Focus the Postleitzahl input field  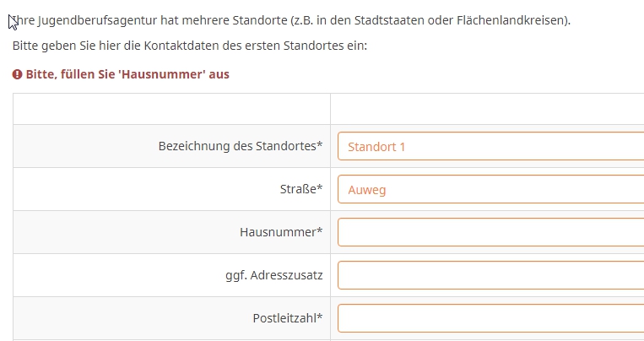[x=490, y=318]
